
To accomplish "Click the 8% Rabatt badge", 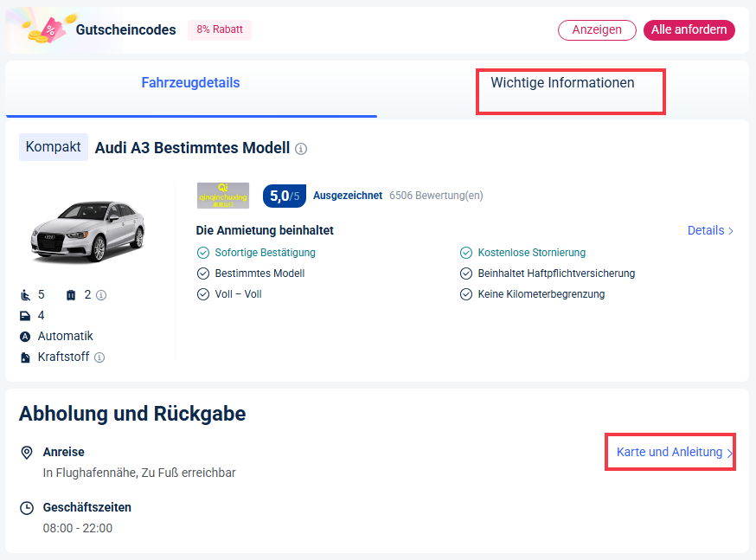I will [x=220, y=30].
